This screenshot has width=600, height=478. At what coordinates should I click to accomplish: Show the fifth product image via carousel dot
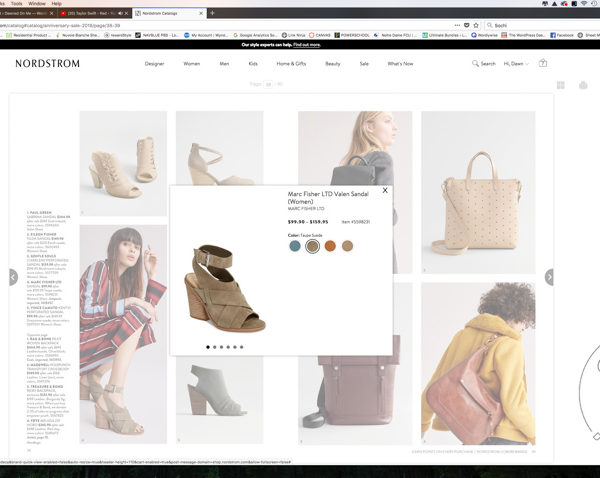tap(235, 347)
